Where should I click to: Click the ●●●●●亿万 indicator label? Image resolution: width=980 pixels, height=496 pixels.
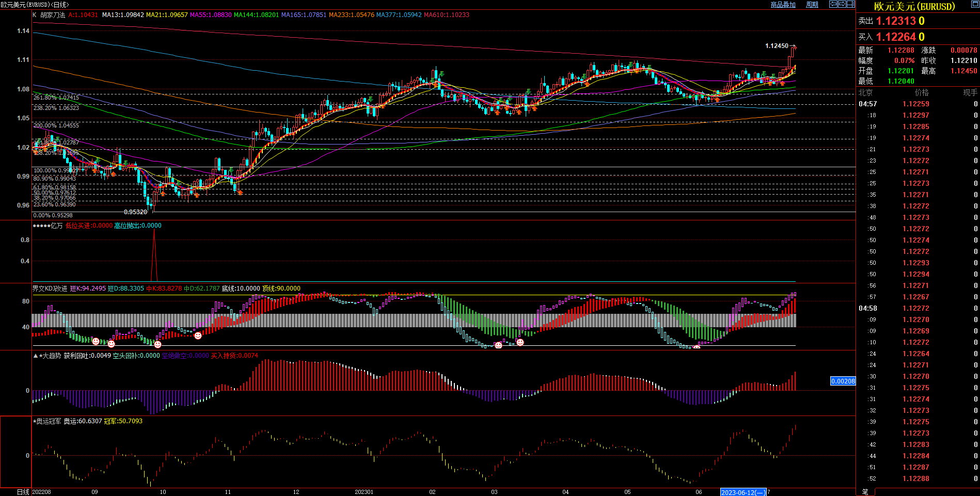(x=48, y=226)
